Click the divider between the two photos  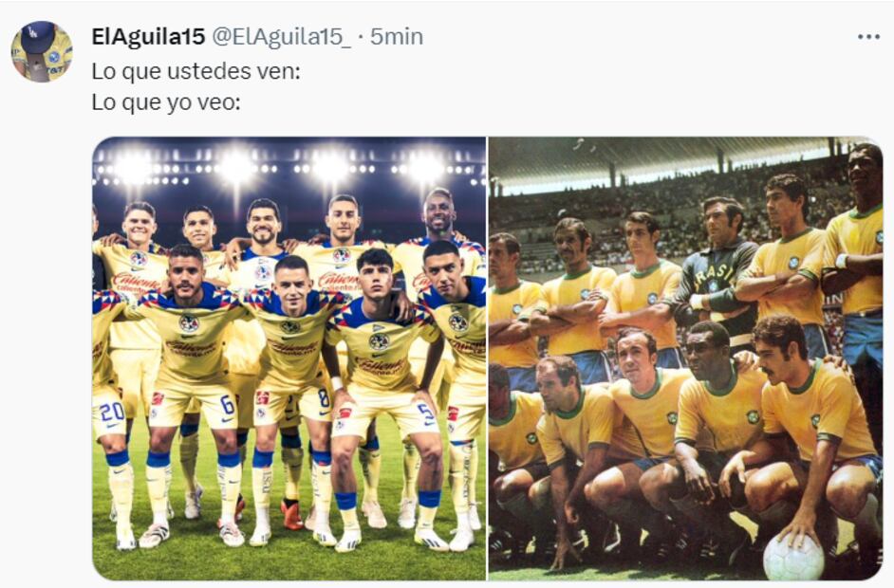[x=487, y=358]
